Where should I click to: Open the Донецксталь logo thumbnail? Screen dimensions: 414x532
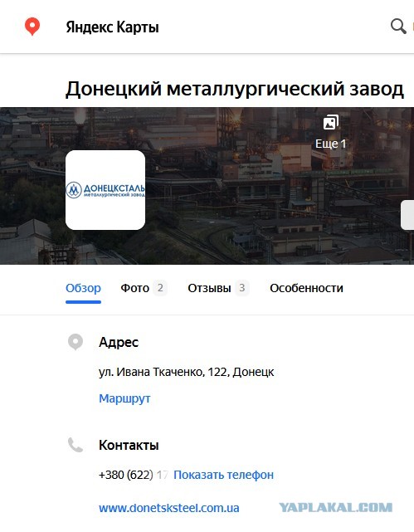tap(105, 190)
